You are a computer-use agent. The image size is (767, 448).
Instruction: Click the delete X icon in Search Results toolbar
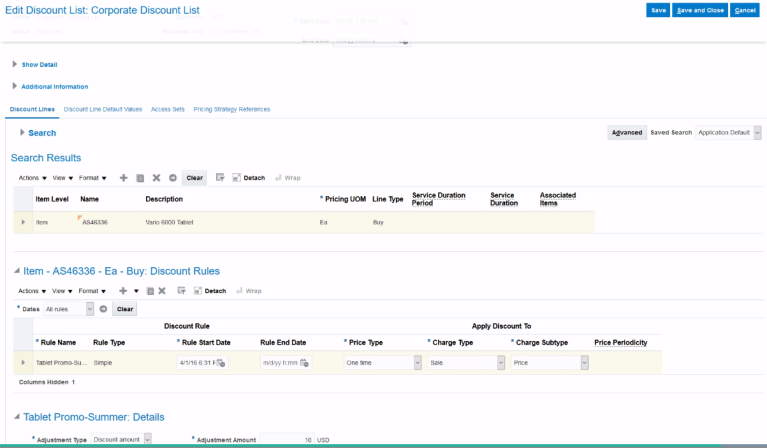click(156, 178)
